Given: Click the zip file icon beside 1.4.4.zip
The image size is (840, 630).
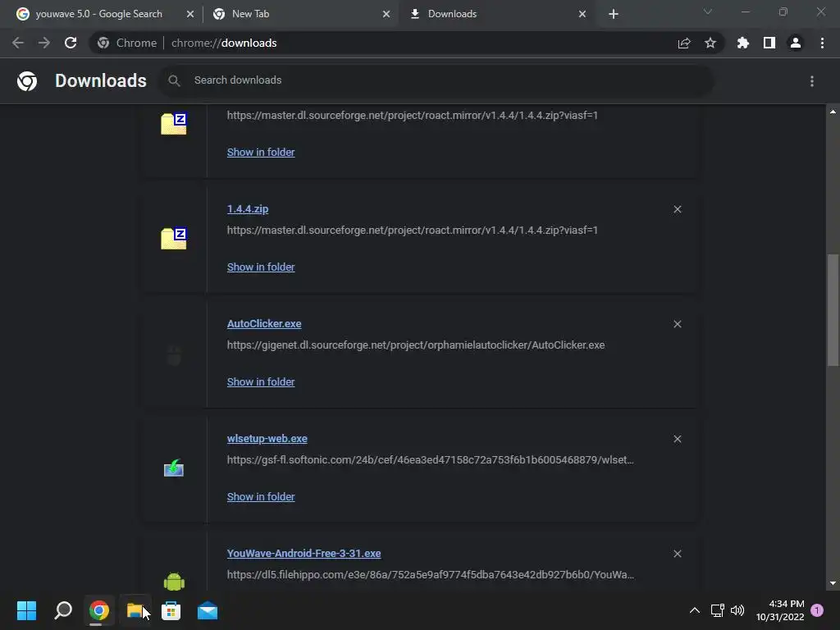Looking at the screenshot, I should (x=174, y=239).
